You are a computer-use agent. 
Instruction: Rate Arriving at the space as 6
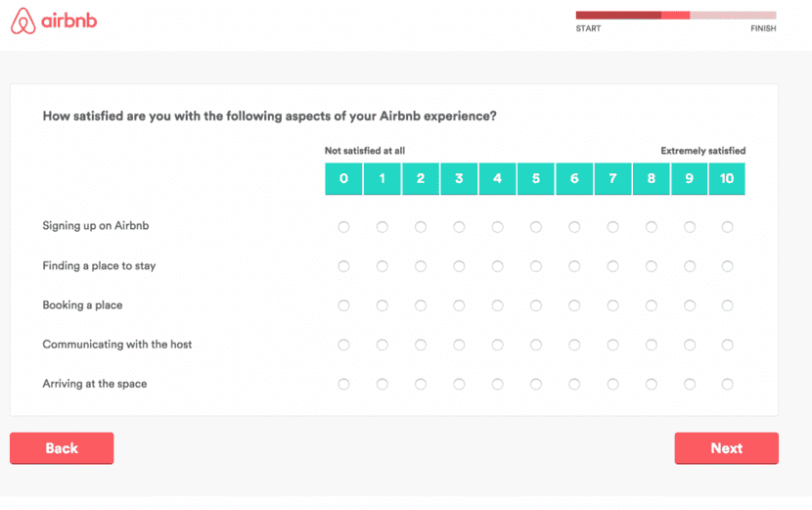pyautogui.click(x=574, y=384)
